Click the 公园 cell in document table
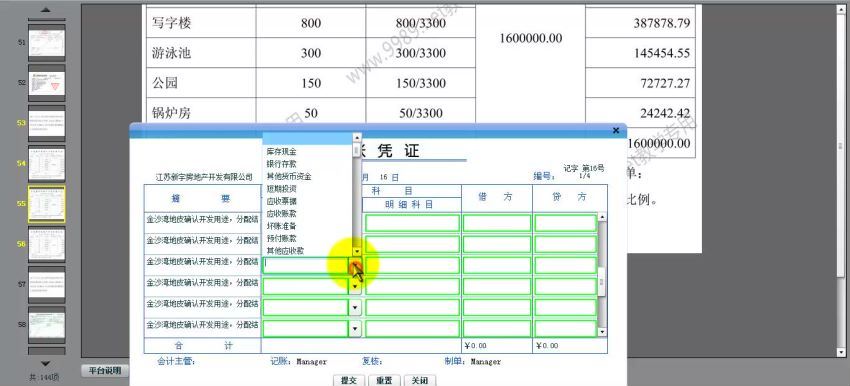This screenshot has width=850, height=386. tap(201, 83)
